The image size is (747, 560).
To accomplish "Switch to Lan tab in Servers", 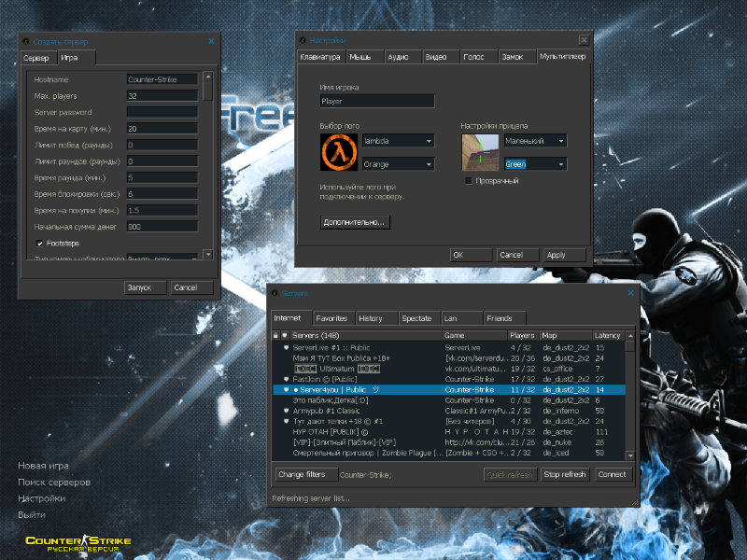I will point(462,318).
